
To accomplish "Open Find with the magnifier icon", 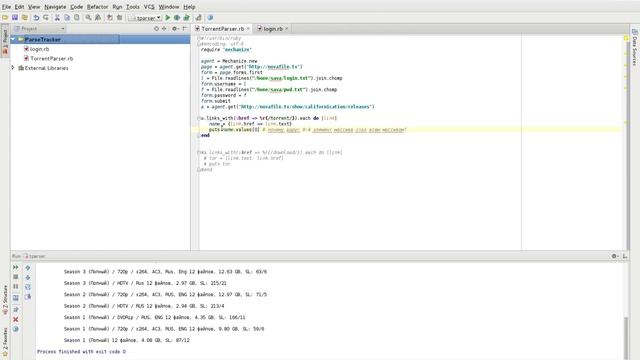I will pos(88,18).
